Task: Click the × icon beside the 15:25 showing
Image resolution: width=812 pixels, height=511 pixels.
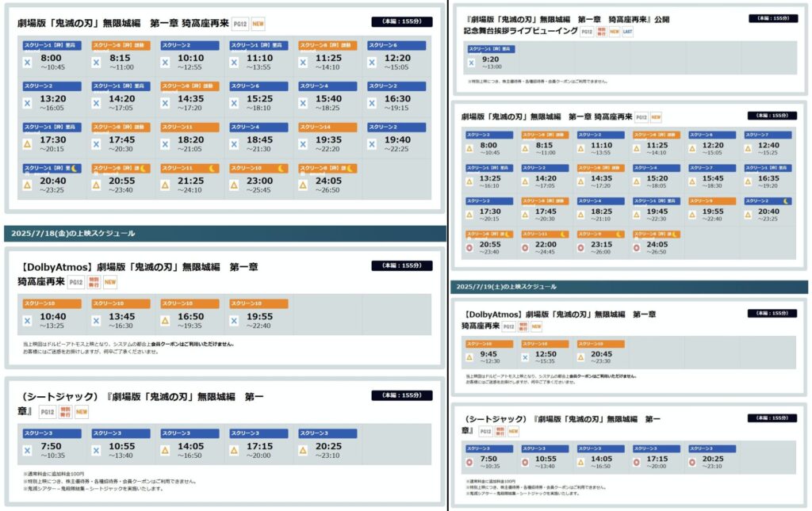Action: (x=234, y=104)
